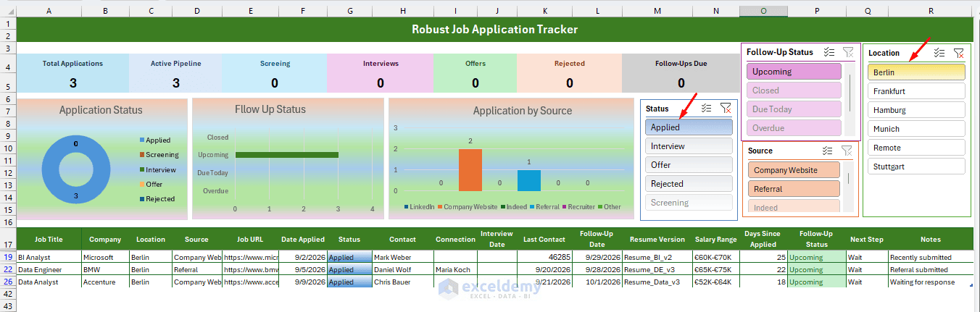Click the orange Company Website chart column
Viewport: 980px width, 312px height.
click(x=470, y=170)
